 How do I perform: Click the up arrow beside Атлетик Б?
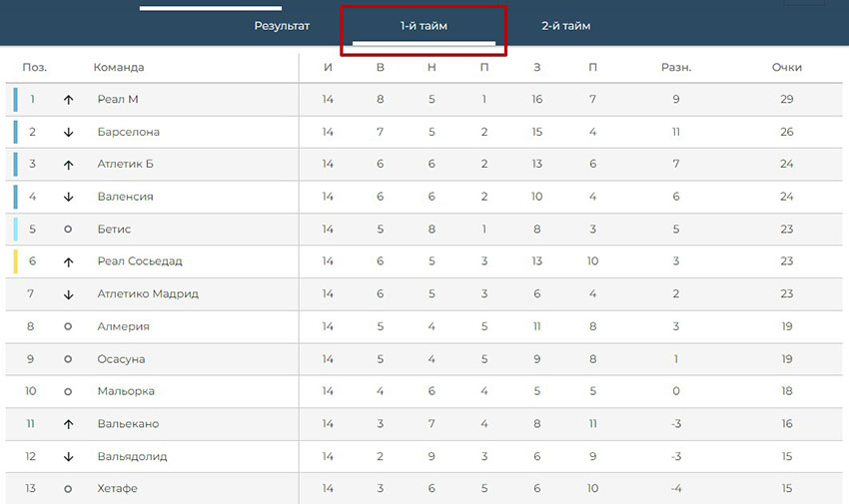[x=68, y=165]
